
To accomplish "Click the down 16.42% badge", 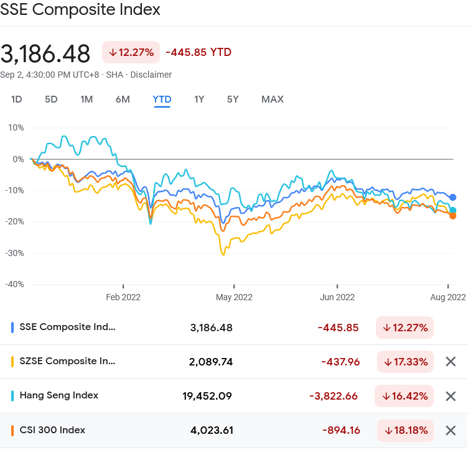I will point(404,396).
